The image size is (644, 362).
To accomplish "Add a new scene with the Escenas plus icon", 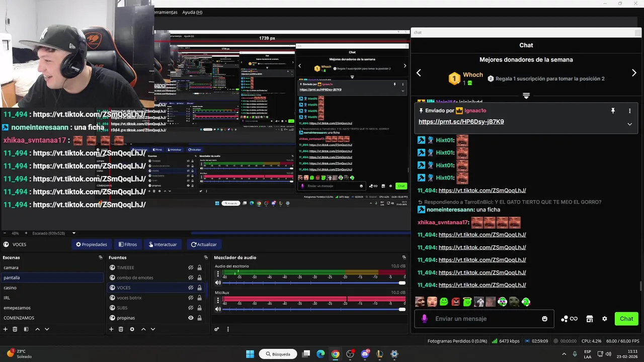I will click(6, 329).
